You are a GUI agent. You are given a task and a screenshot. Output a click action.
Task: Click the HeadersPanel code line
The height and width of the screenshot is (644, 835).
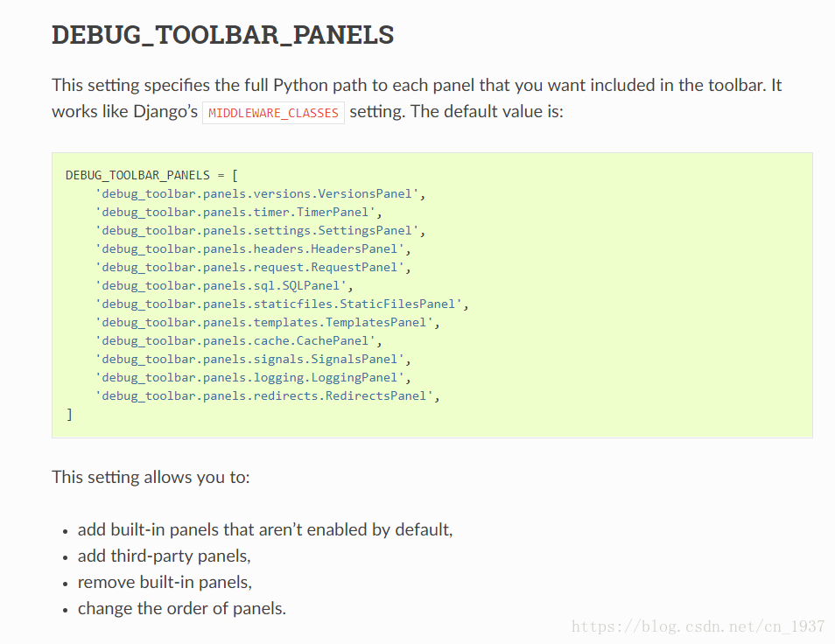click(x=253, y=248)
